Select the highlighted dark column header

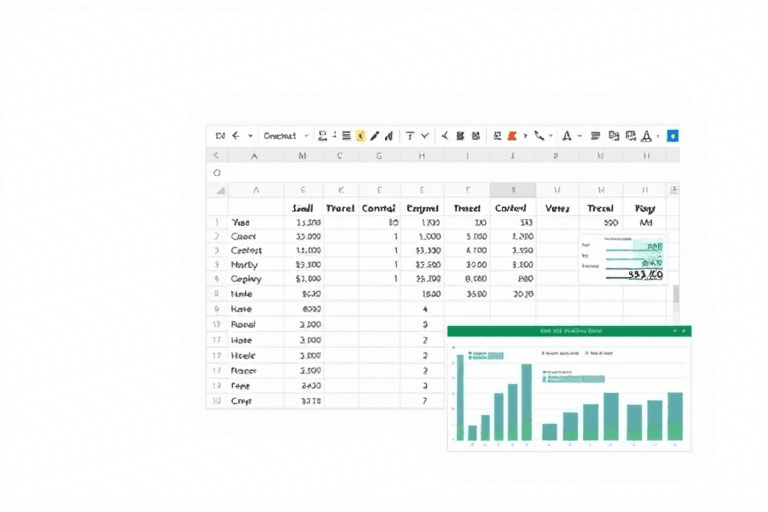(512, 190)
